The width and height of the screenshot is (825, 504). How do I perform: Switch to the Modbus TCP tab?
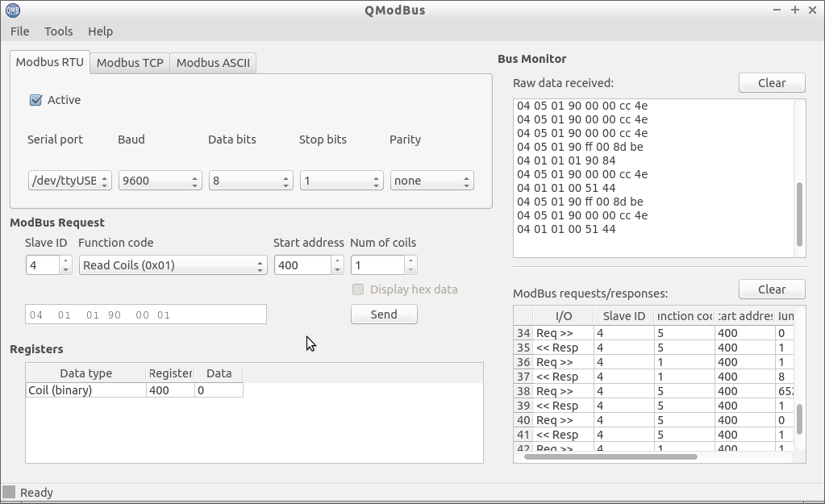point(130,63)
